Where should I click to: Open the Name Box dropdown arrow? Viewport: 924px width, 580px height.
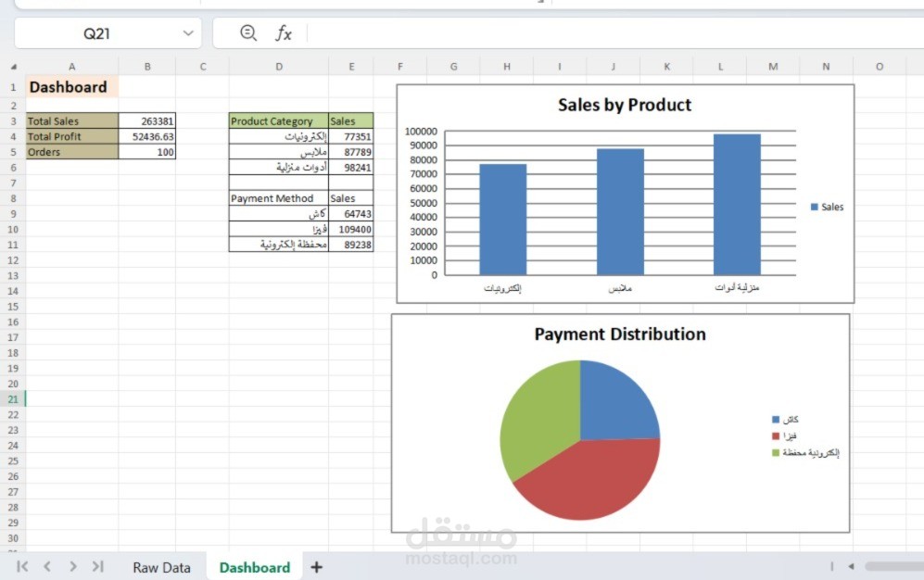coord(188,33)
